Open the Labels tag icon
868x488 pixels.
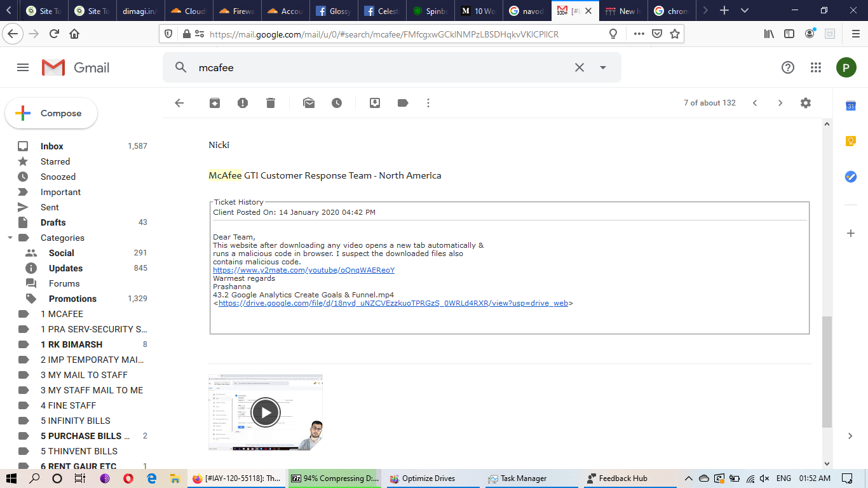(403, 103)
